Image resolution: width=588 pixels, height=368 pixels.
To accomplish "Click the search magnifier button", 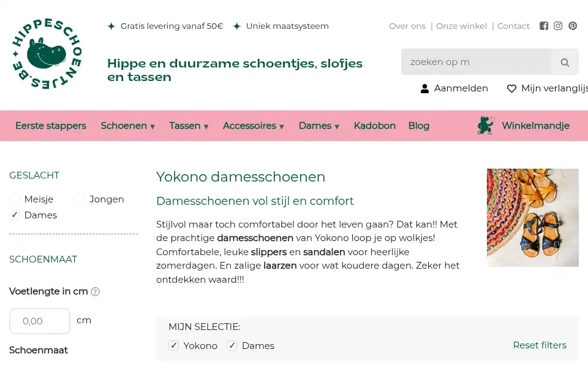I will click(565, 62).
